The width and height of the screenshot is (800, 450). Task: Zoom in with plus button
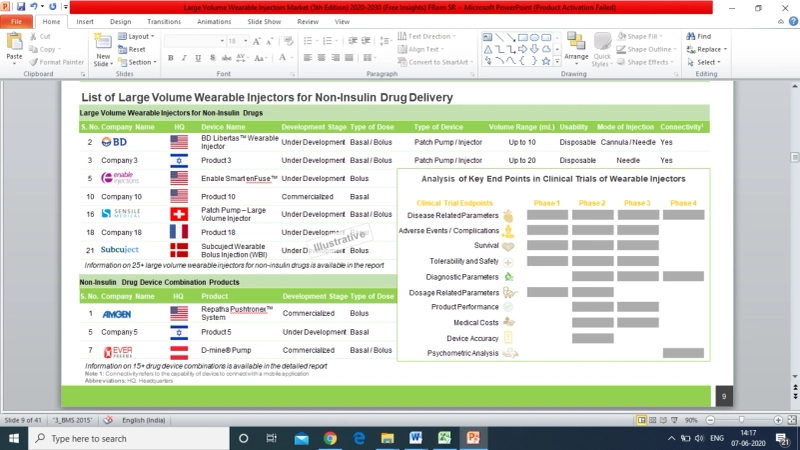pyautogui.click(x=778, y=420)
